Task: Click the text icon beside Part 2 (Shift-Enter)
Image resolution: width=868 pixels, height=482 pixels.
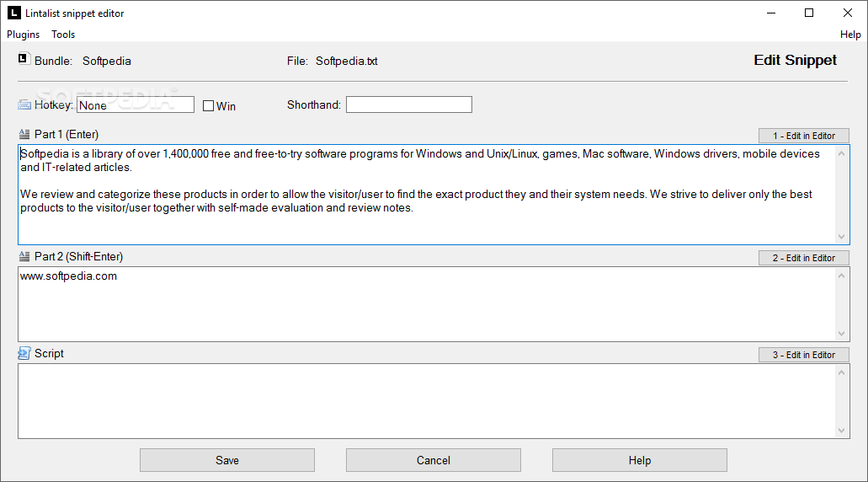Action: click(24, 256)
